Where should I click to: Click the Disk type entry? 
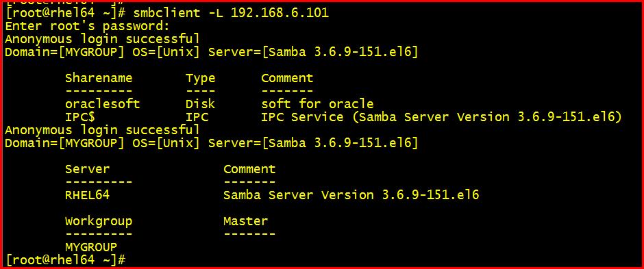(201, 104)
